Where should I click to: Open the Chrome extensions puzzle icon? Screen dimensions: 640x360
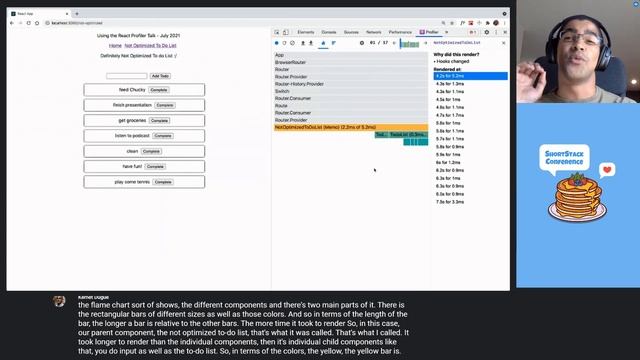(487, 23)
